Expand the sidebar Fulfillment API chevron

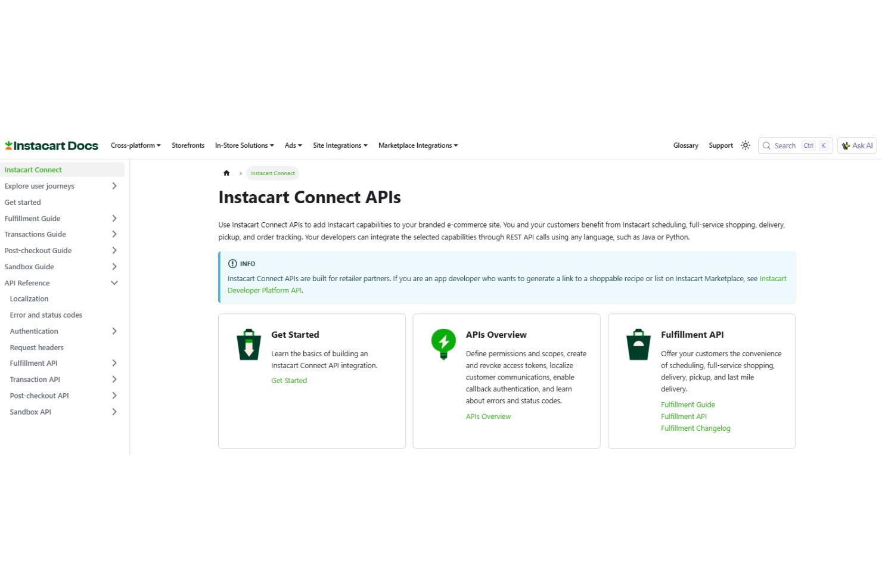tap(114, 363)
